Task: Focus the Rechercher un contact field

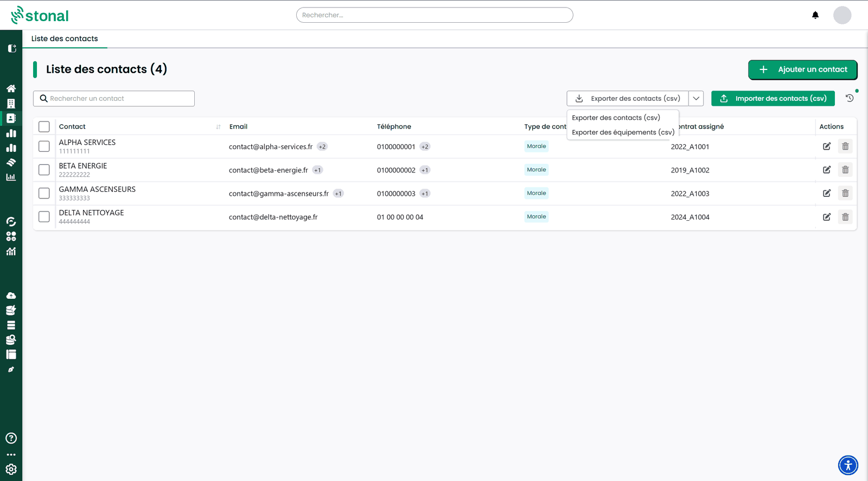Action: 114,98
